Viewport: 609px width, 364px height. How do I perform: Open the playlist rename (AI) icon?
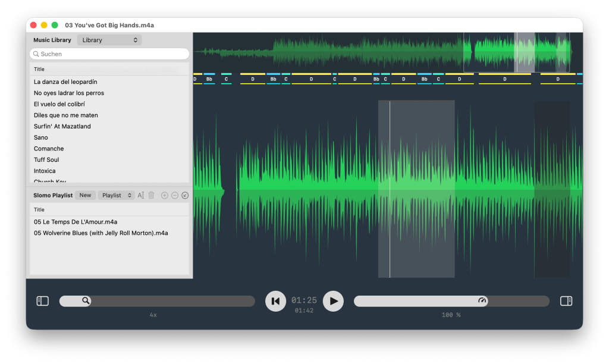(x=142, y=195)
